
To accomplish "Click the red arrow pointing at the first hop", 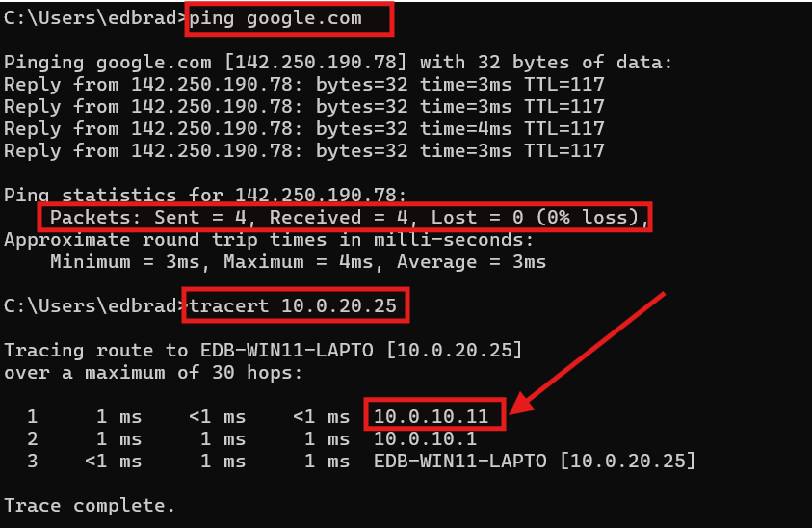I will 589,352.
